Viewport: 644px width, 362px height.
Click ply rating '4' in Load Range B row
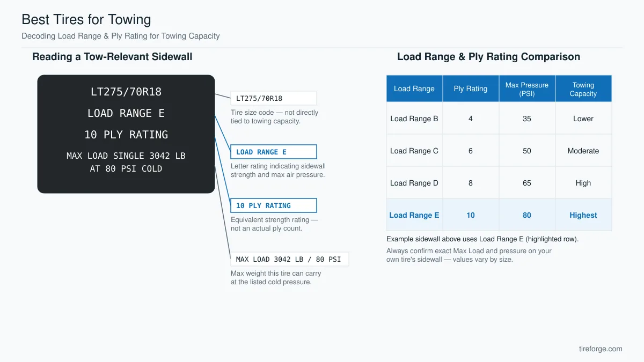[471, 119]
